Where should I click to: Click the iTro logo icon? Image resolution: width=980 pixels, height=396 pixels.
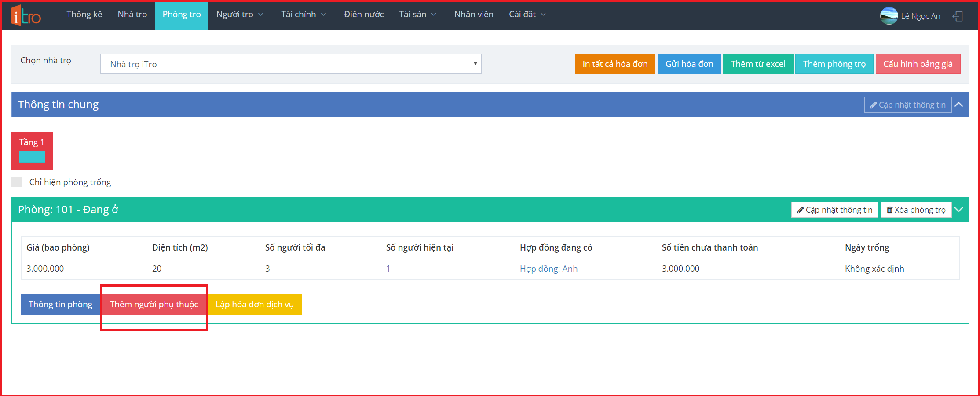[x=26, y=16]
